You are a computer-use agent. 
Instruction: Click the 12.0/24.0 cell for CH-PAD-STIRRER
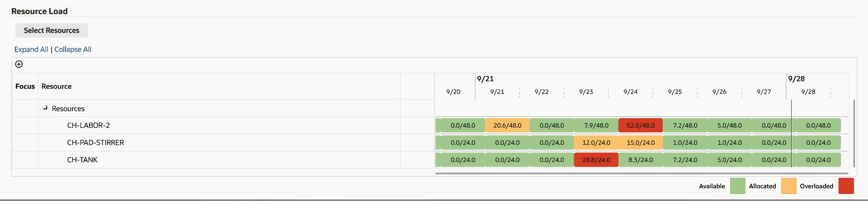(596, 143)
